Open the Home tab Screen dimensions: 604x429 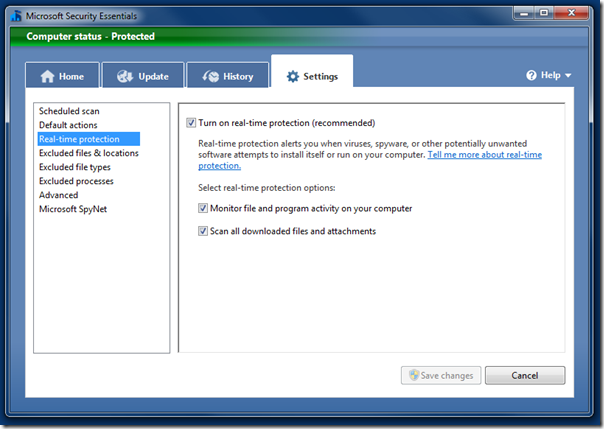[62, 76]
